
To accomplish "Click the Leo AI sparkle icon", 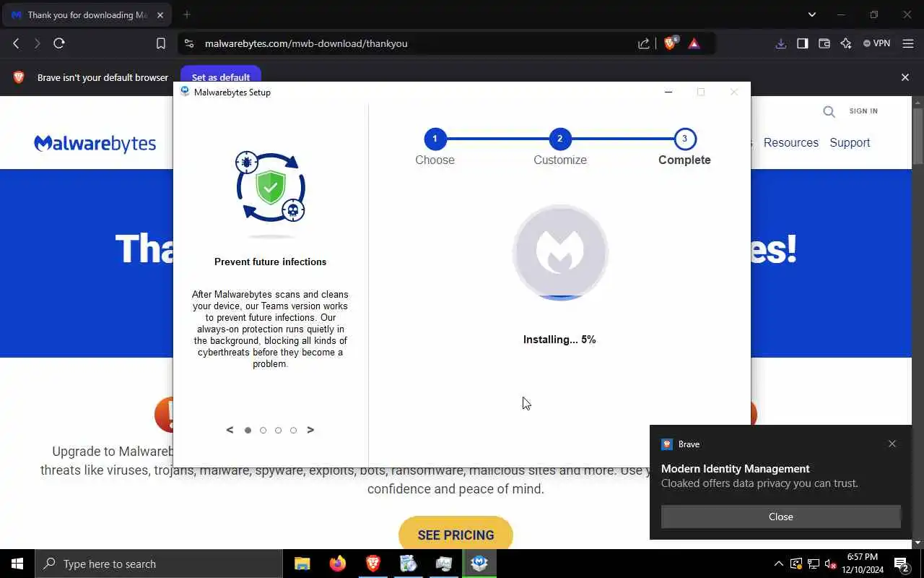I will (x=846, y=43).
